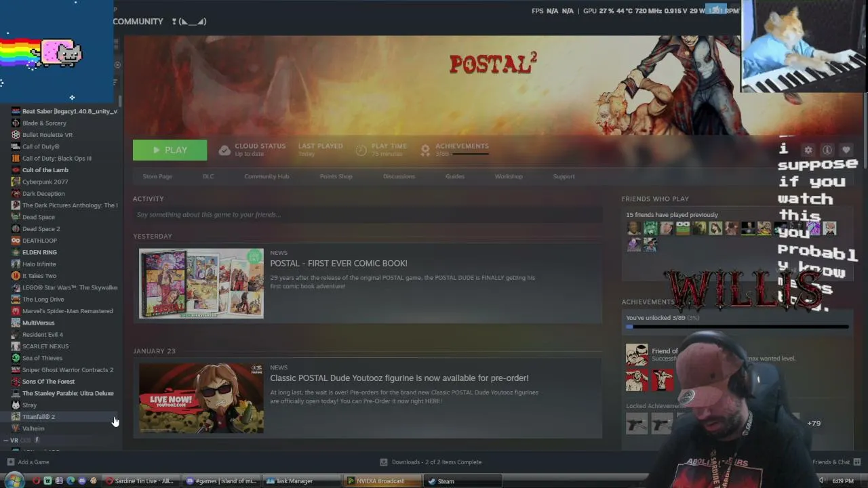Image resolution: width=868 pixels, height=488 pixels.
Task: Click the Cyberpunk 2077 game icon
Action: [x=16, y=182]
